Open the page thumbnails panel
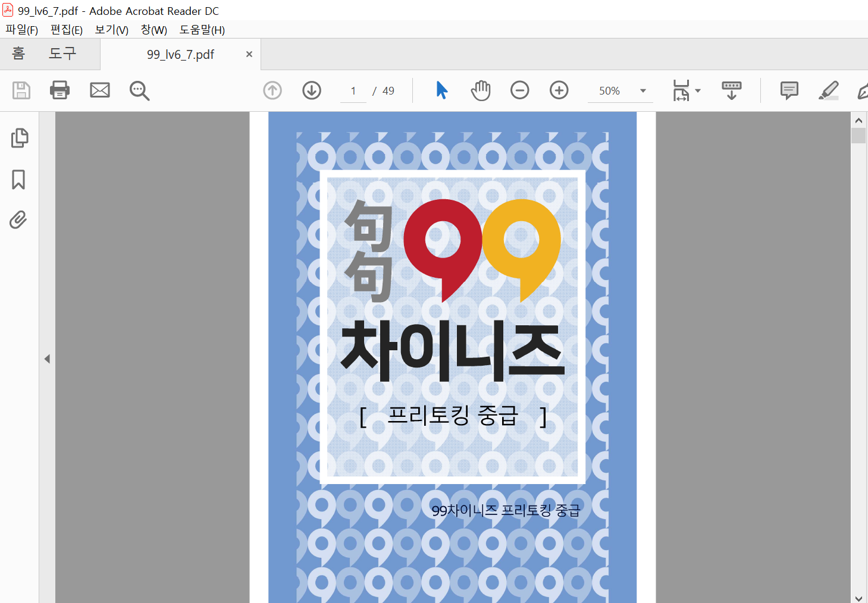The height and width of the screenshot is (603, 868). [x=19, y=138]
